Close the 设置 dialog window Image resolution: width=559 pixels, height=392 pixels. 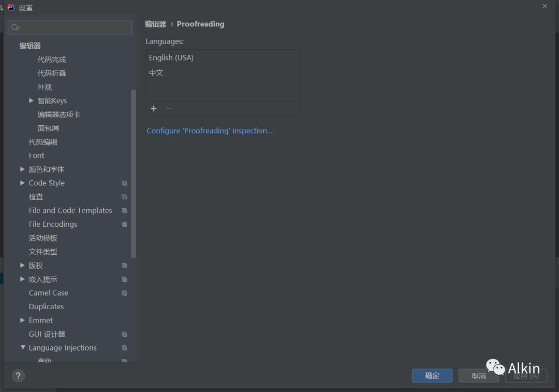[x=545, y=6]
